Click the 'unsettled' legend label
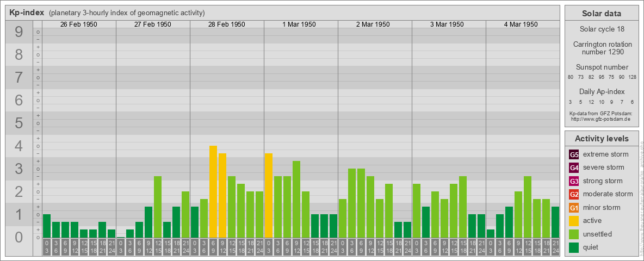Screen dimensions: 644x261 pyautogui.click(x=598, y=234)
